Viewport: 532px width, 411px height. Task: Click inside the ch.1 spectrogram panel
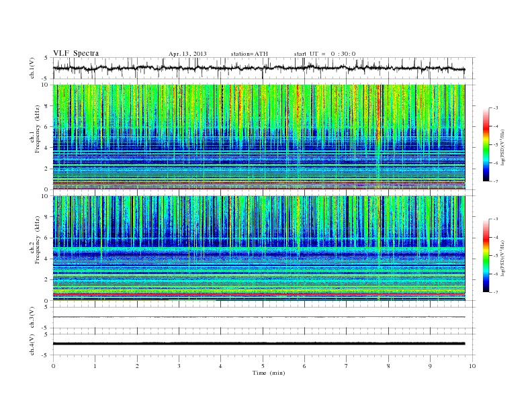259,137
